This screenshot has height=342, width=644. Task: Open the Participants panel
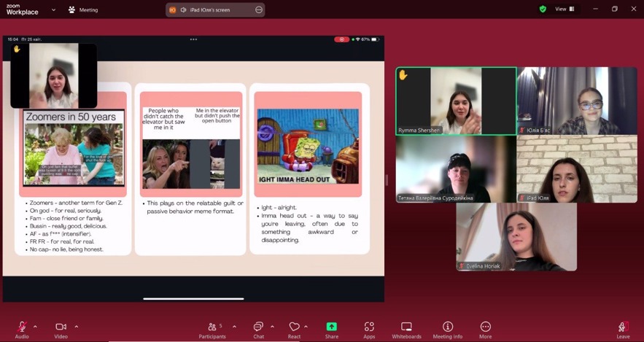pos(212,330)
